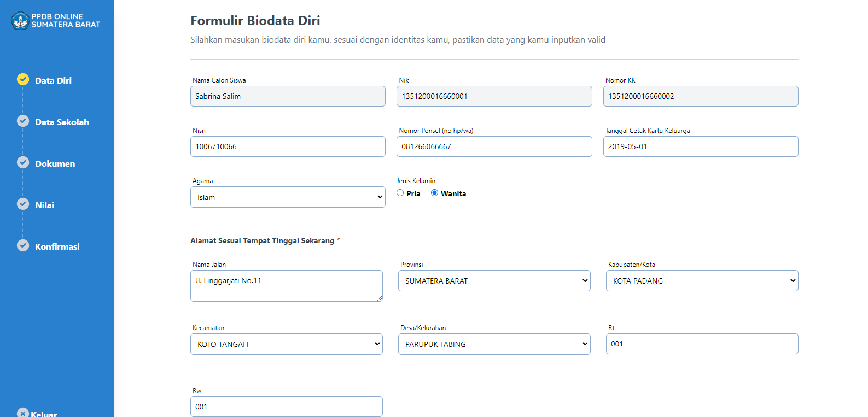
Task: Click the yellow checkmark icon beside Data Diri
Action: click(x=23, y=79)
